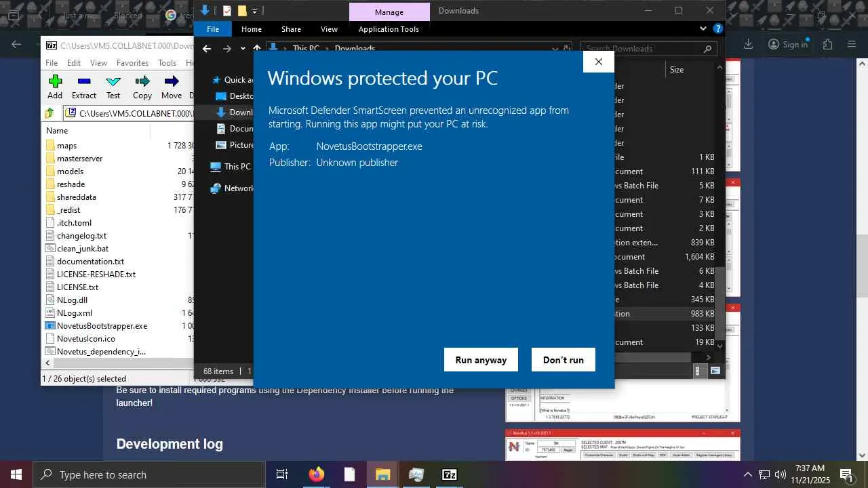Open Task View on the taskbar
The image size is (868, 488).
click(282, 474)
